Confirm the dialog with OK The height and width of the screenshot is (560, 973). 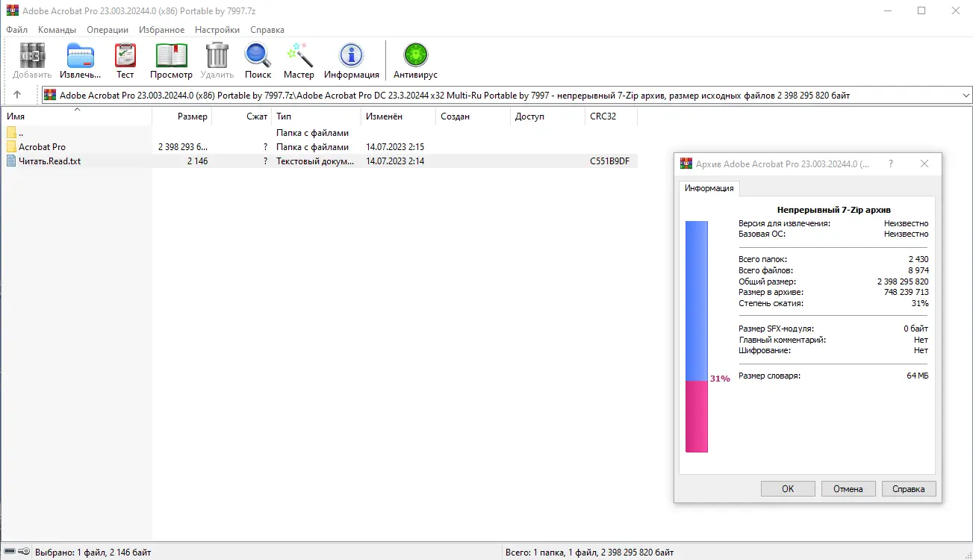(x=788, y=489)
